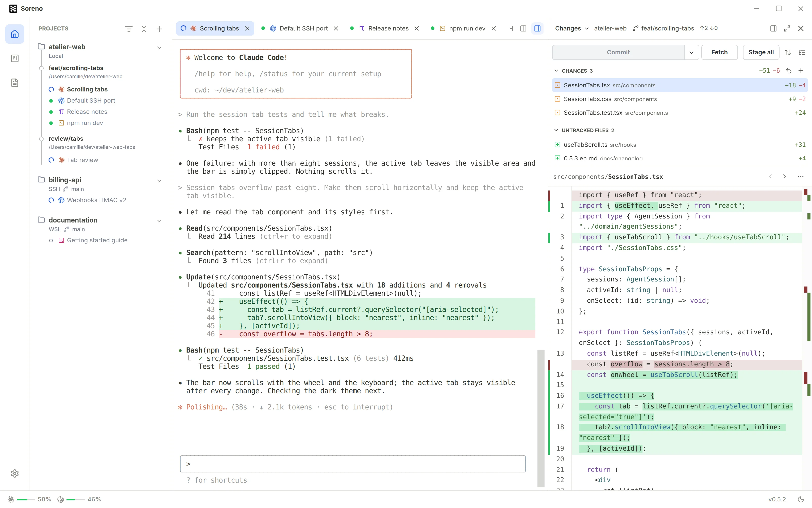Click the terminal vertical scrollbar

pos(540,418)
